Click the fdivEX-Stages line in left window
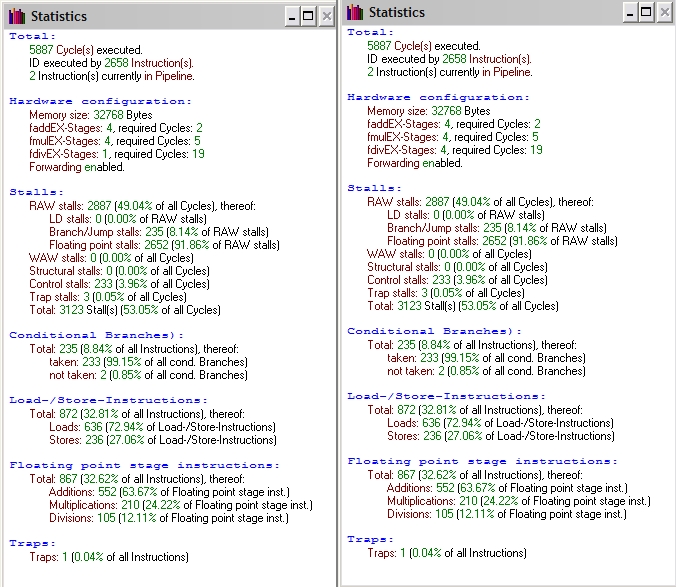Viewport: 679px width, 587px height. pos(117,154)
